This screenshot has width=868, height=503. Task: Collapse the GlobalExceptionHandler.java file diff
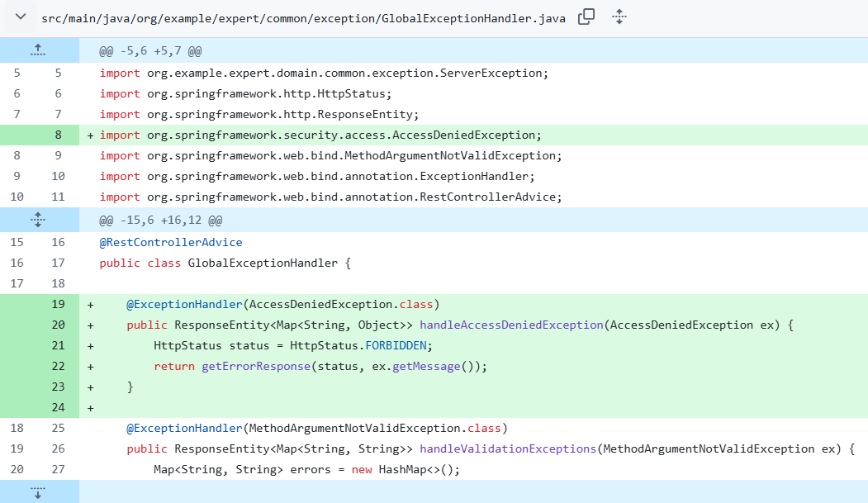point(21,17)
